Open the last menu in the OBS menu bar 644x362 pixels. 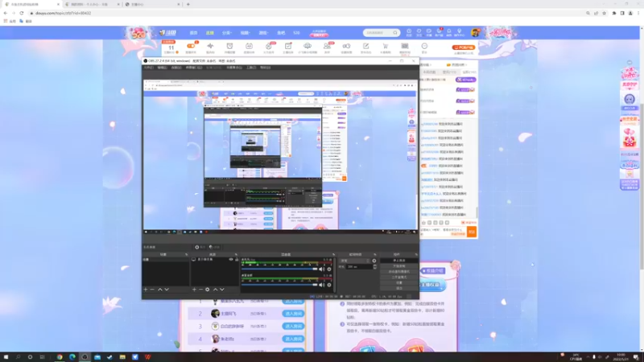pos(266,68)
